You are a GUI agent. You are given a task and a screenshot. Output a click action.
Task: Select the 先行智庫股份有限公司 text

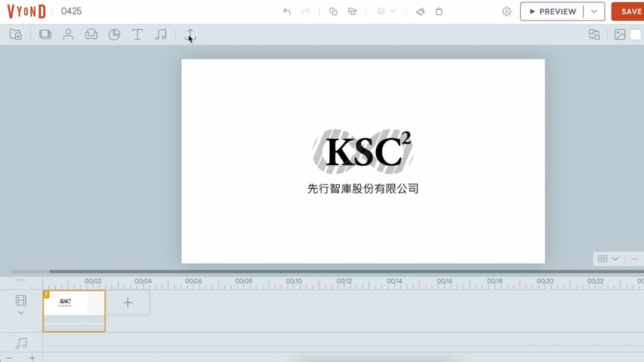point(363,189)
